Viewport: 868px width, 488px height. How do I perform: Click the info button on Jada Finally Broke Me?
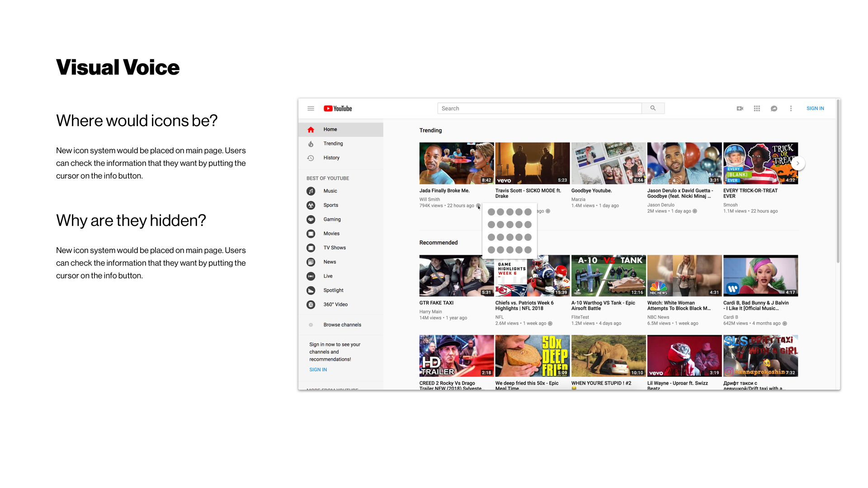pos(478,206)
